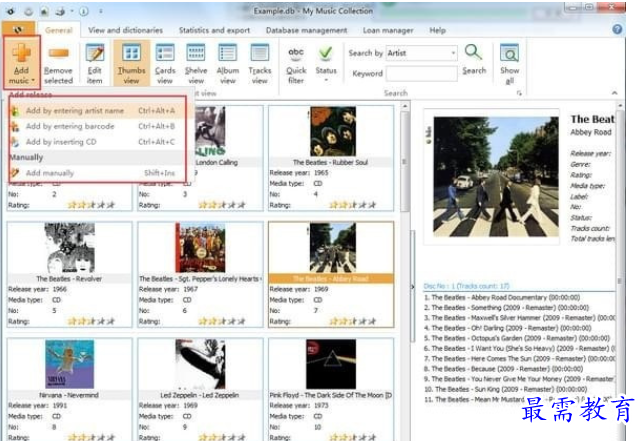Open the Search group dialog launcher
Viewport: 643px width, 441px height.
point(519,94)
